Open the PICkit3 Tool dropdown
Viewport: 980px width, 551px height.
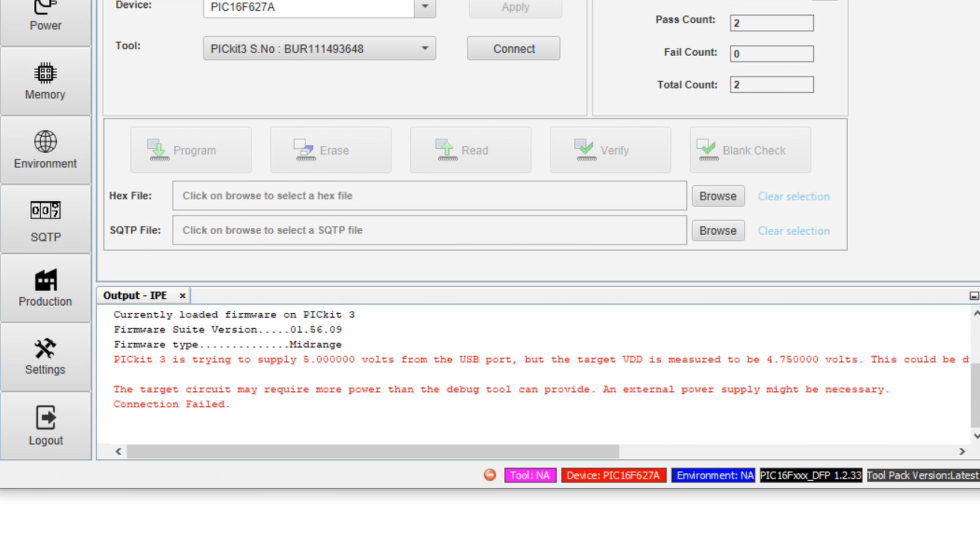(x=425, y=49)
